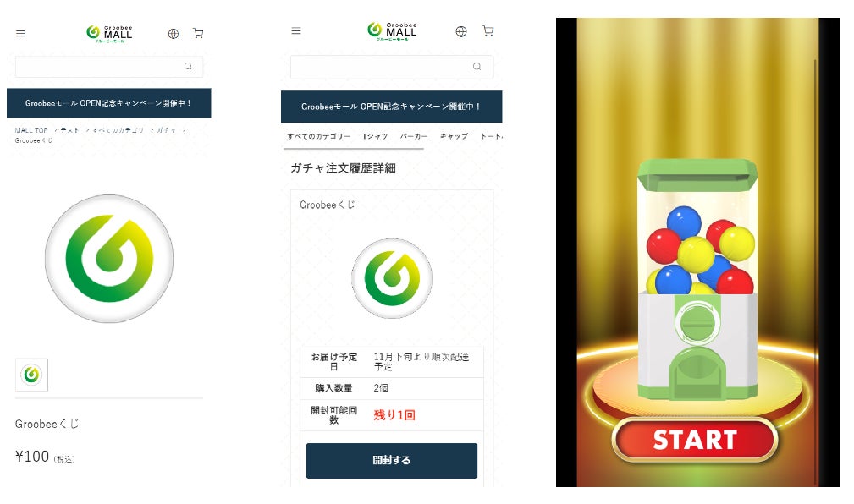Click the red START button
Image resolution: width=854 pixels, height=504 pixels.
pos(695,440)
